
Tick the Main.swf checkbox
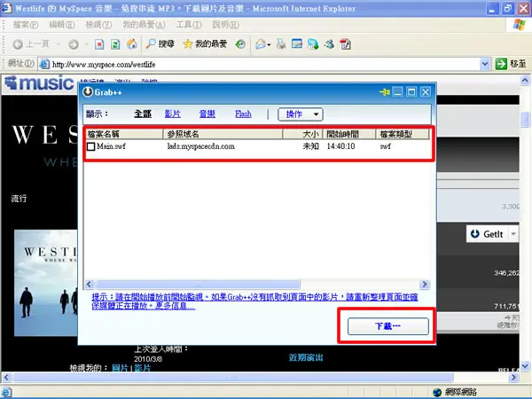91,146
